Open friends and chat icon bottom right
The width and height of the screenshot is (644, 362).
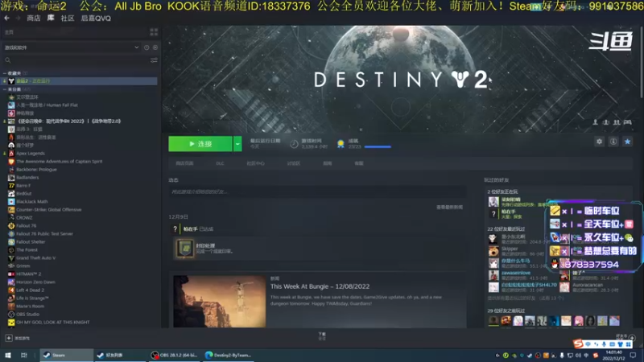tap(632, 338)
